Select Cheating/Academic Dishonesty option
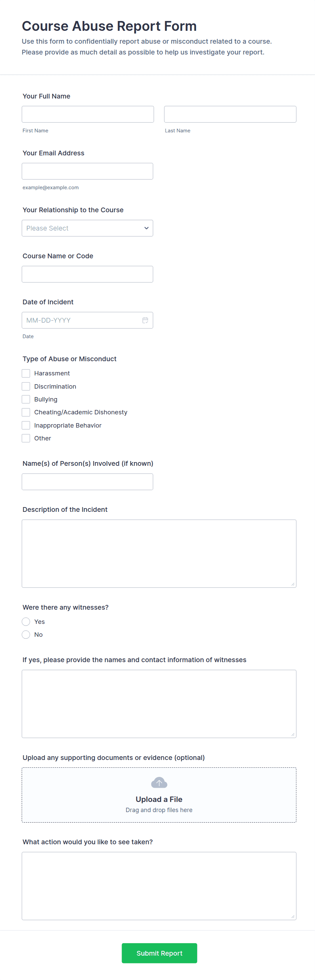 coord(26,412)
